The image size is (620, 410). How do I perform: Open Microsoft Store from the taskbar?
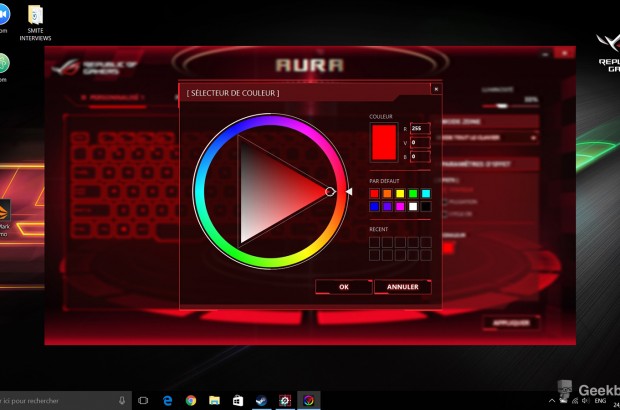tap(238, 400)
